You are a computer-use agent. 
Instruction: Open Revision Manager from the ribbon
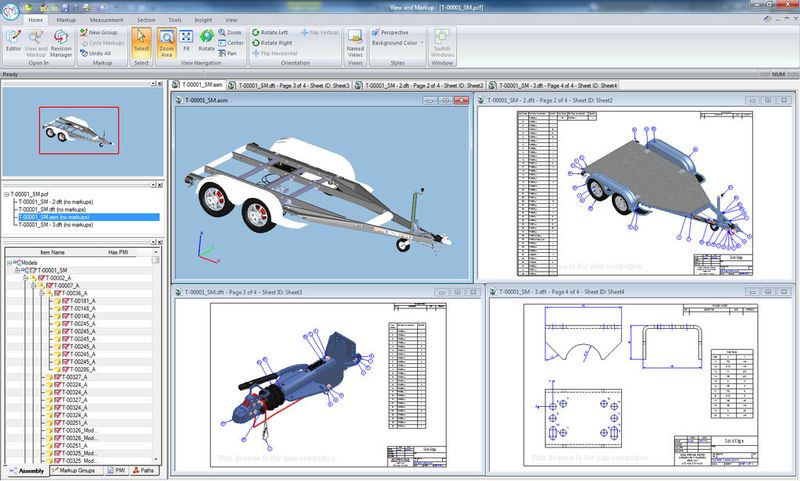[x=61, y=43]
